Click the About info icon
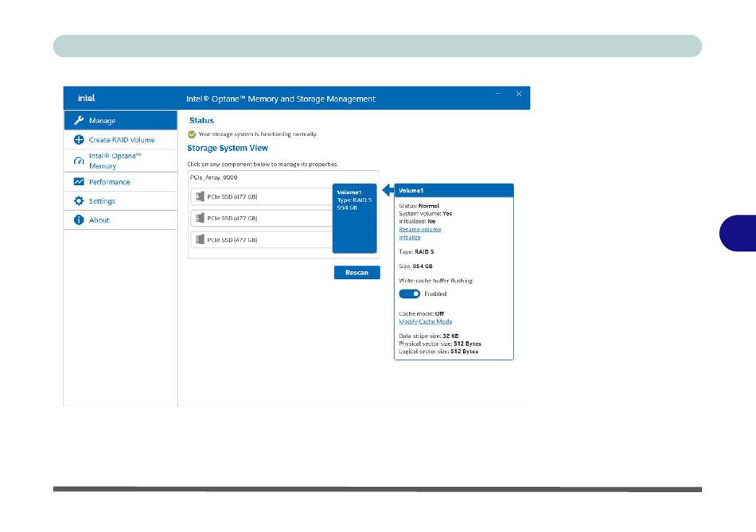 (x=79, y=219)
